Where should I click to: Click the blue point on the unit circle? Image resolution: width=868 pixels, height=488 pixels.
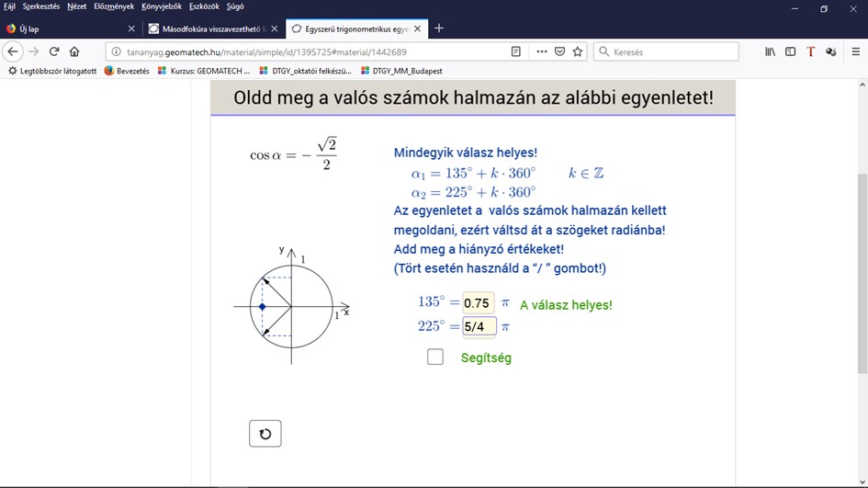(x=263, y=306)
